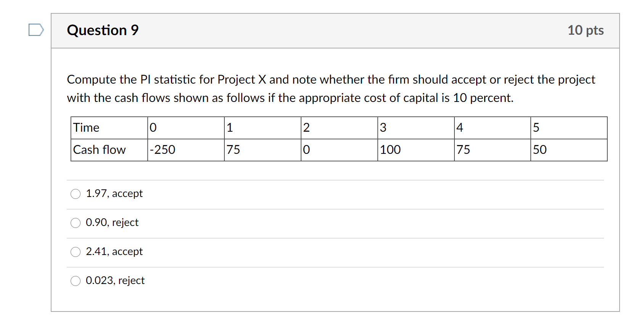Screen dimensions: 644x326
Task: Click the "-250" cash flow cell
Action: [163, 150]
